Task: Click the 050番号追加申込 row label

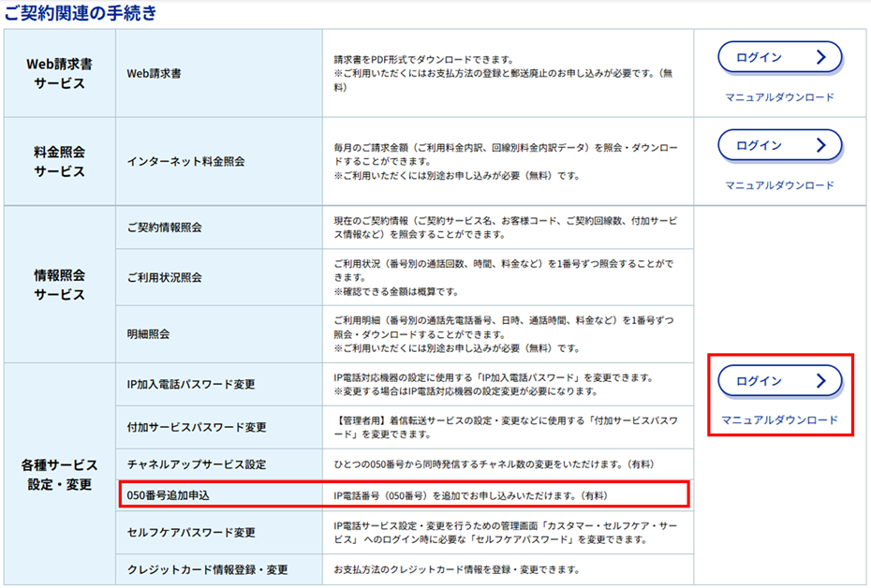Action: (168, 495)
